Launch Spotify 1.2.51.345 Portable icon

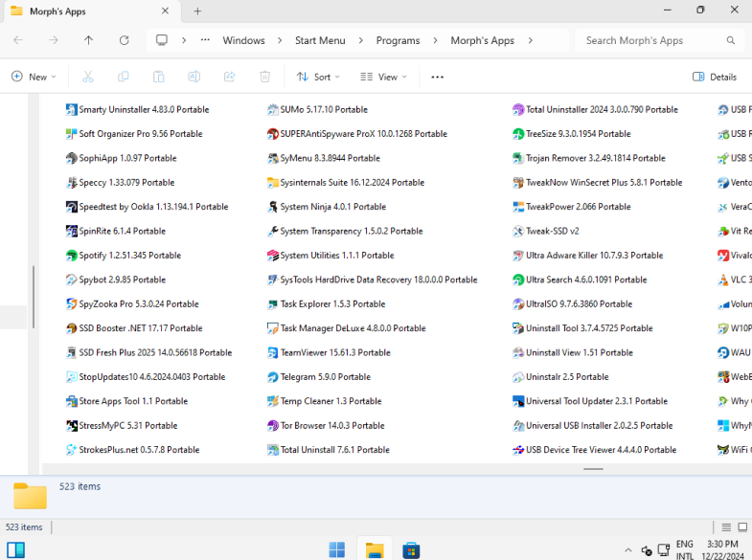(72, 256)
